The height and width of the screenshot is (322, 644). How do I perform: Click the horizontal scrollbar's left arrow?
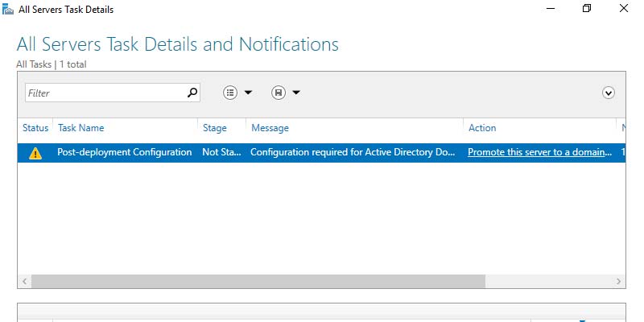click(x=24, y=282)
